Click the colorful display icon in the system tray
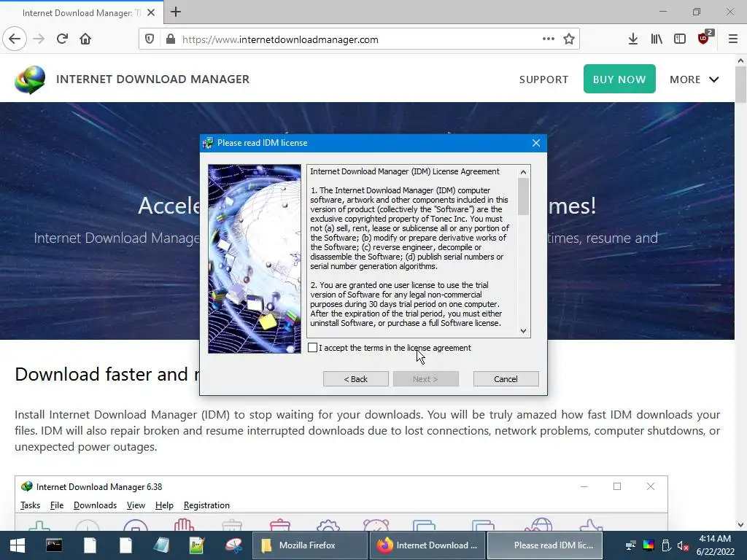 tap(649, 545)
